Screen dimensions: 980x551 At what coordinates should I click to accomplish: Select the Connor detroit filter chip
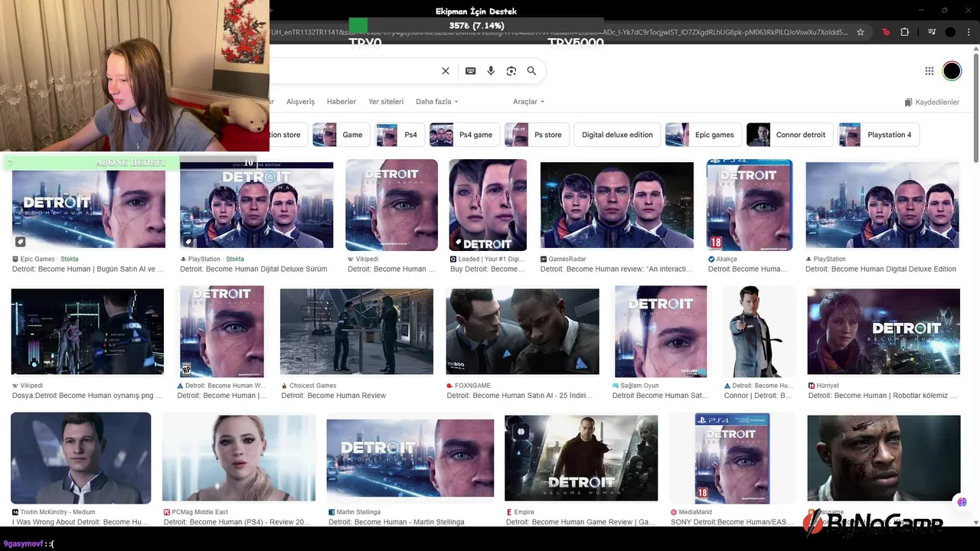(790, 135)
